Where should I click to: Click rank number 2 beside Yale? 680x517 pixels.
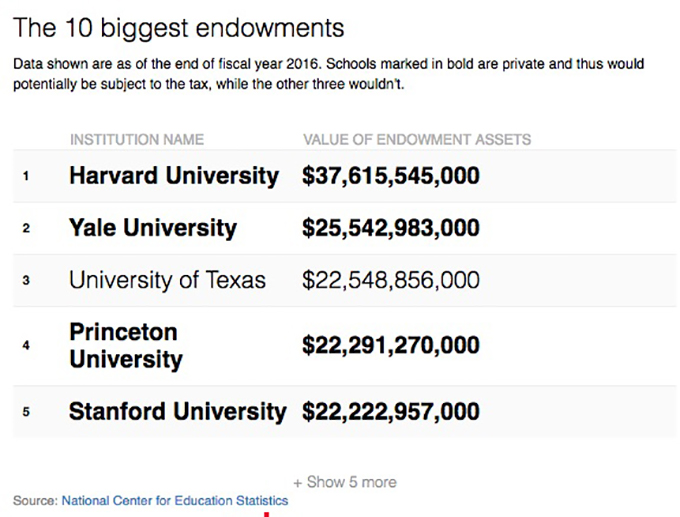click(25, 229)
